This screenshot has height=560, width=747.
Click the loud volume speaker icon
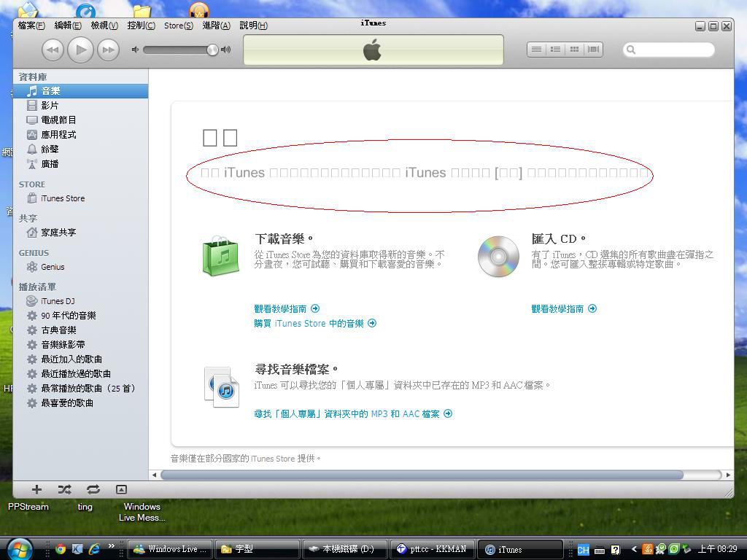(x=226, y=50)
